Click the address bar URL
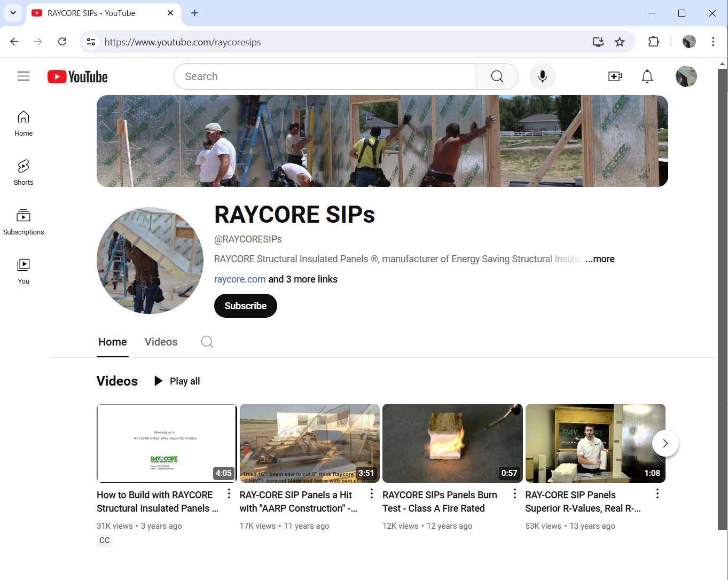The image size is (728, 580). coord(183,42)
